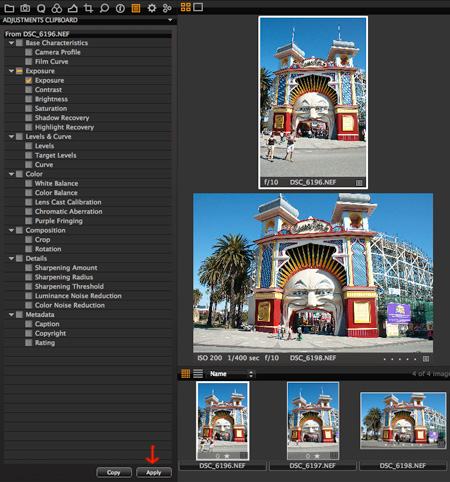Select the DSC_6198.NEF thumbnail
450x482 pixels.
pyautogui.click(x=403, y=421)
